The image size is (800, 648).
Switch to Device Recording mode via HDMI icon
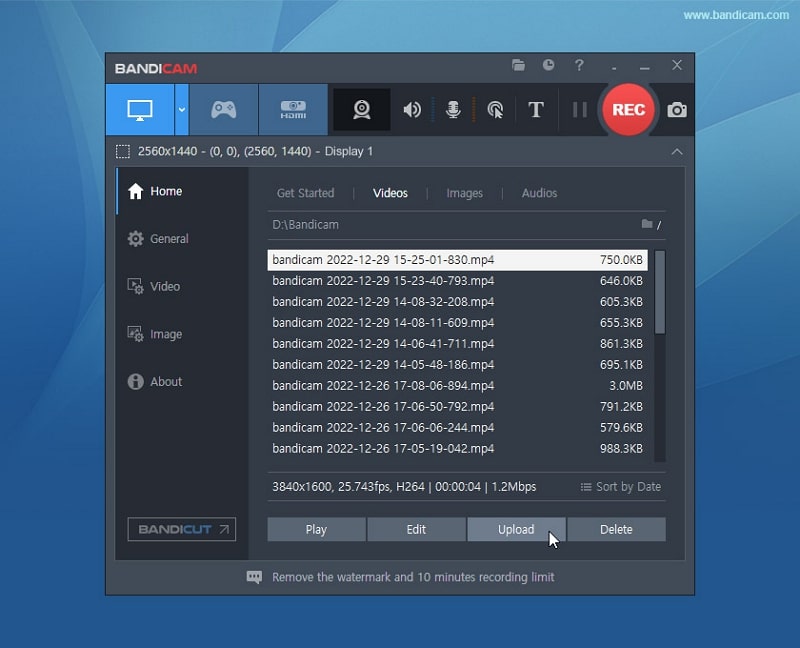click(293, 110)
